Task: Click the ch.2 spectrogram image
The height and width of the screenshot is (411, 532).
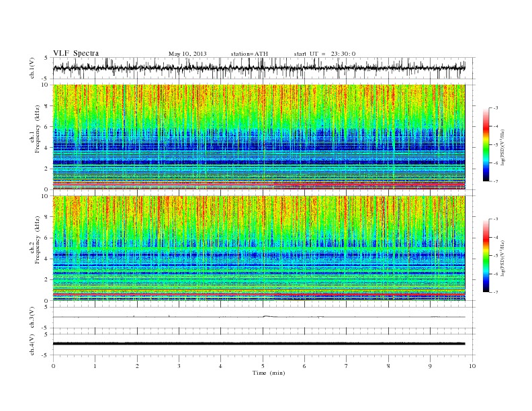Action: [x=259, y=248]
